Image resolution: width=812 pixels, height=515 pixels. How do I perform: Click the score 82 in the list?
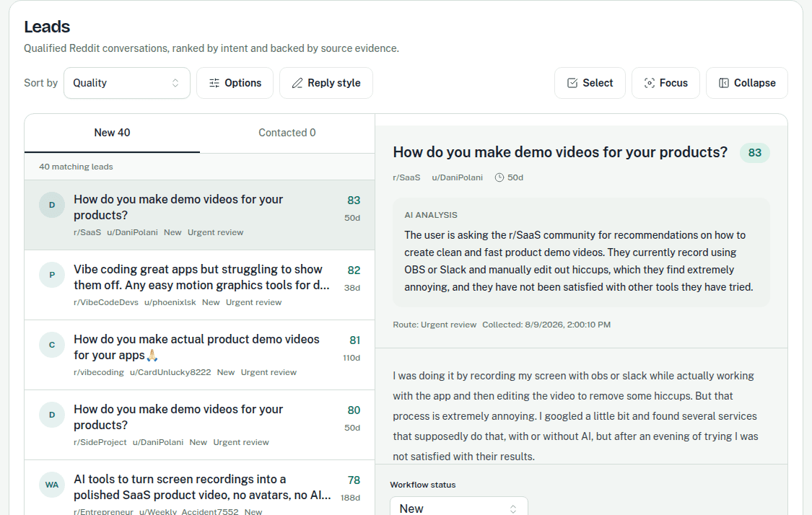pos(354,270)
